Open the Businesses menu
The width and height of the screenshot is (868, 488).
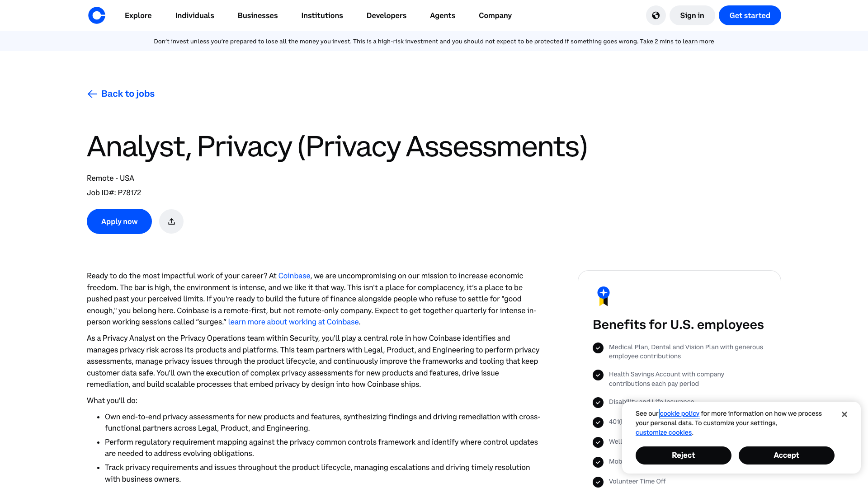pos(258,15)
